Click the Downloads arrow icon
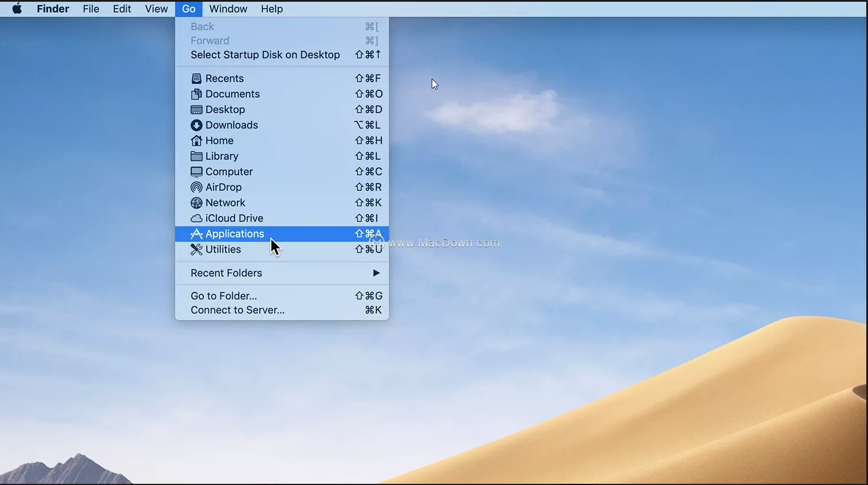The image size is (868, 485). 197,125
